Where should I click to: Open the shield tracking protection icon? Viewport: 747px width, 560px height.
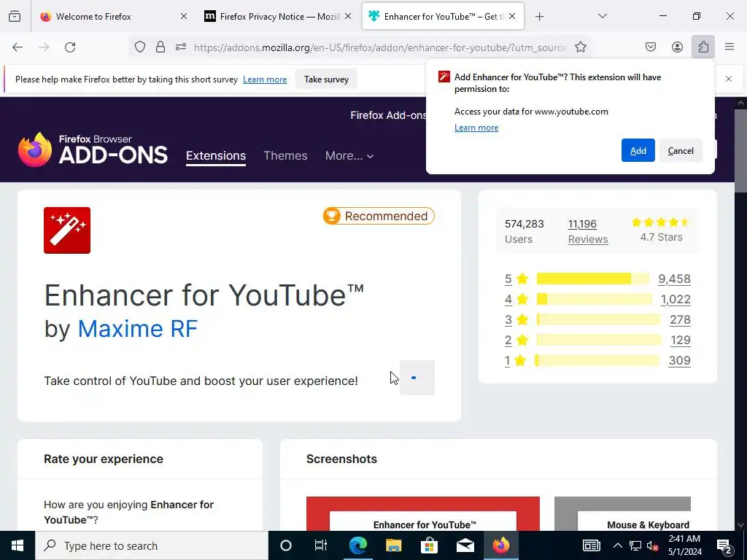tap(139, 47)
